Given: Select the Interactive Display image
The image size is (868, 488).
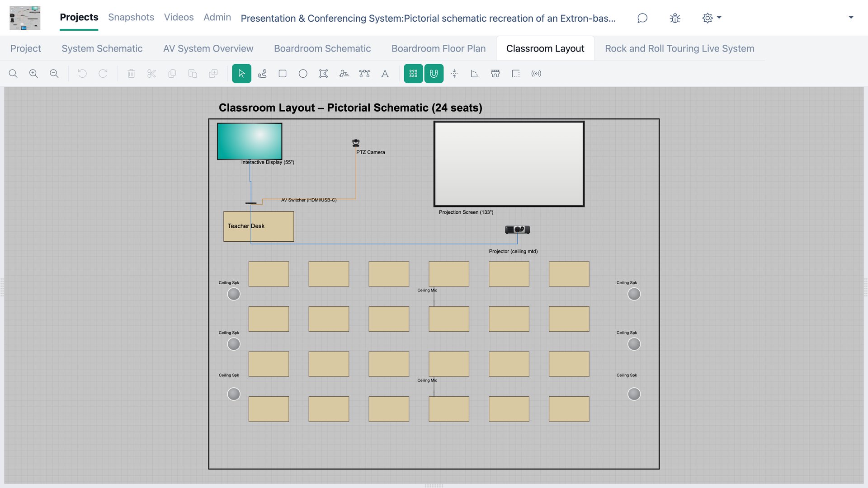Looking at the screenshot, I should [x=250, y=141].
